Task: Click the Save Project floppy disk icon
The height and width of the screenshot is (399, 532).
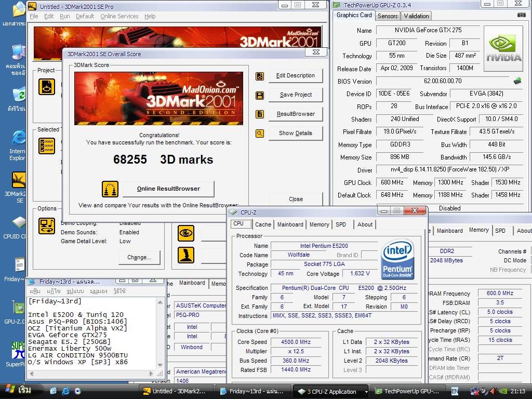Action: (260, 96)
